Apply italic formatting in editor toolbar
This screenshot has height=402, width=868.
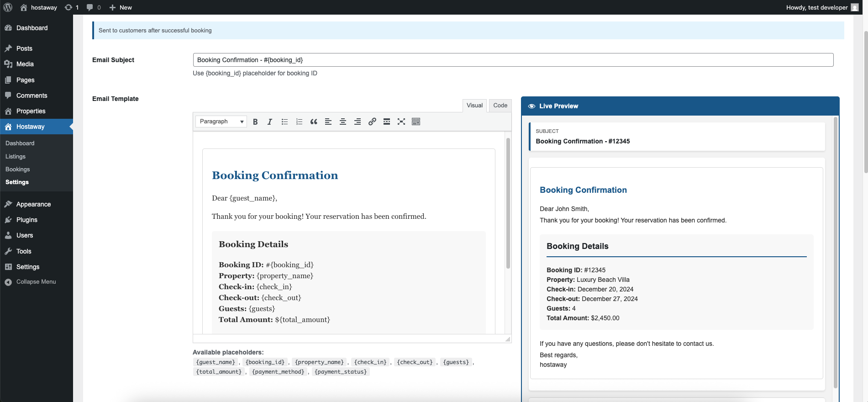(270, 122)
